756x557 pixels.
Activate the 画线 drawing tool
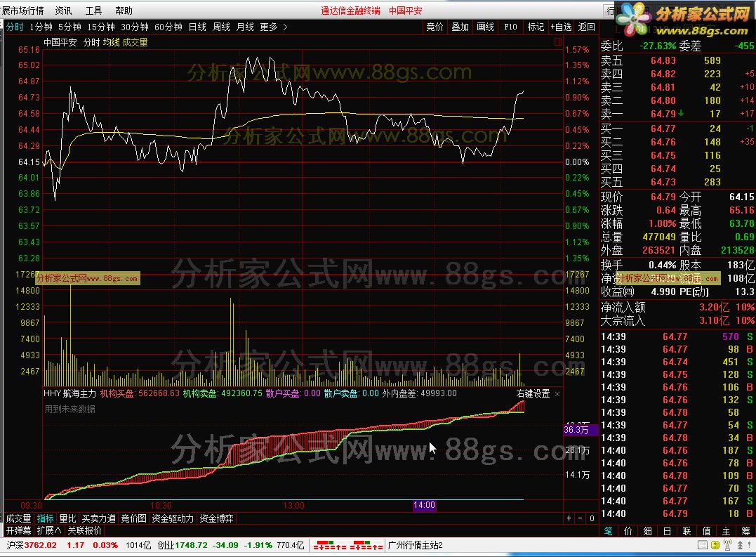[x=485, y=27]
